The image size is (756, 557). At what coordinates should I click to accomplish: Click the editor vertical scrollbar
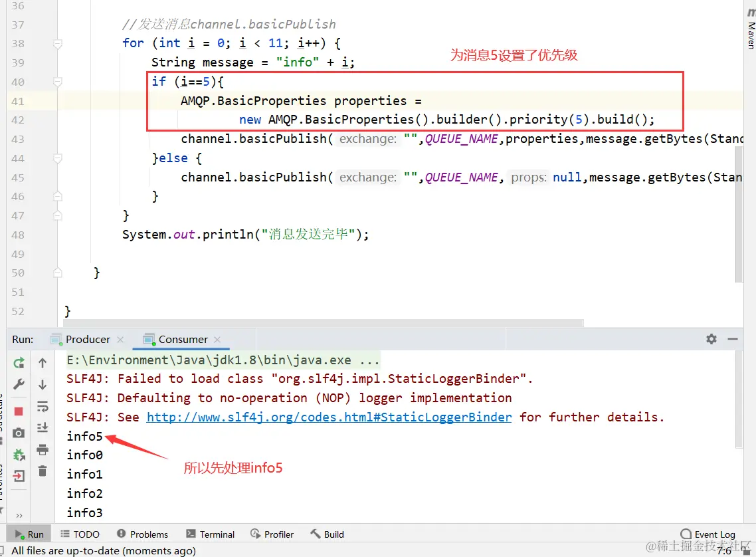[x=739, y=214]
